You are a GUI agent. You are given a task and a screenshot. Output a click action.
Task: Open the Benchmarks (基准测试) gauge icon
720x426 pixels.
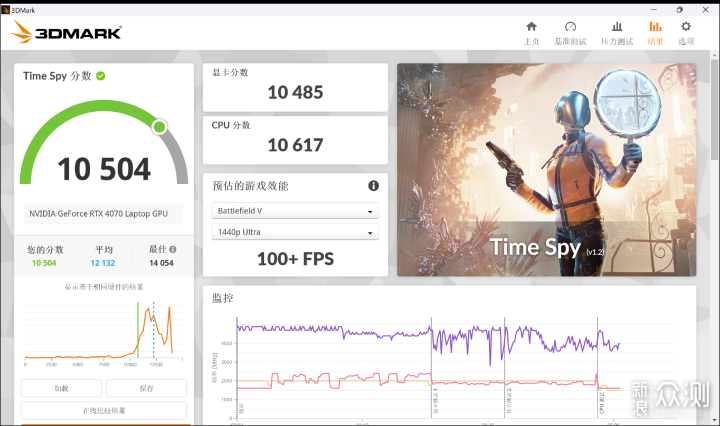[x=570, y=27]
